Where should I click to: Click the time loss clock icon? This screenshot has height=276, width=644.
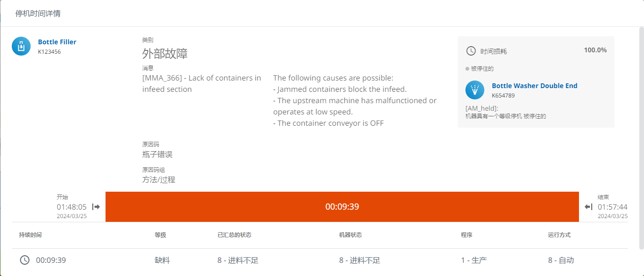coord(471,51)
